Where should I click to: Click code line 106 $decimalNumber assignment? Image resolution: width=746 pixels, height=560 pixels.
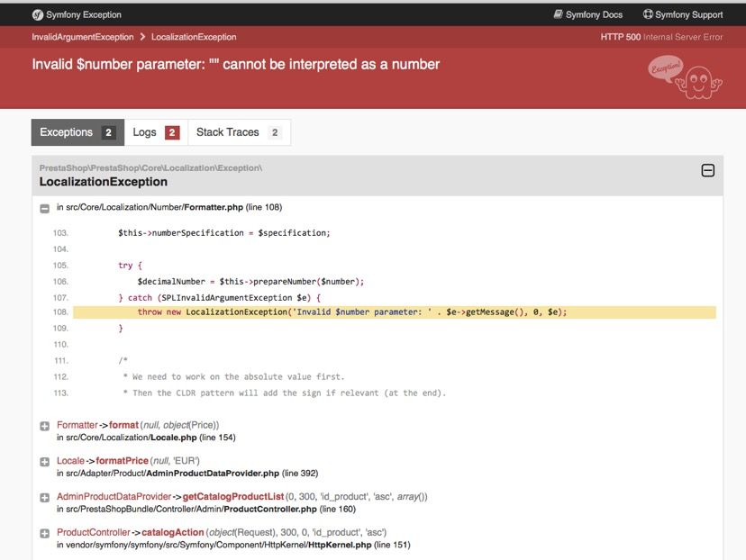pos(250,282)
